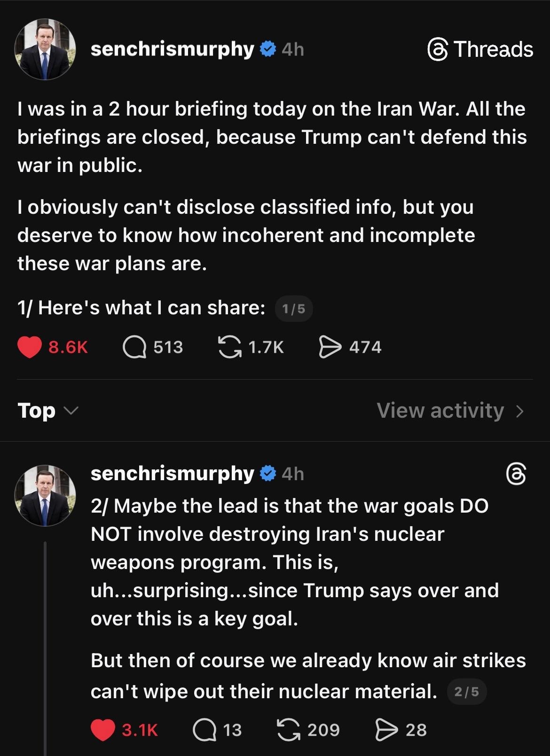Screen dimensions: 550x756
Task: Unlike the second post's red heart
Action: 103,730
